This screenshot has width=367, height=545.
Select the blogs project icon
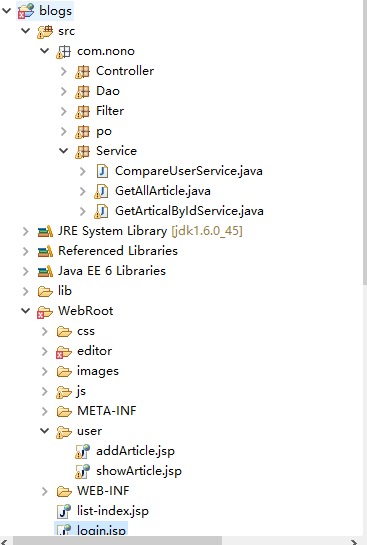click(26, 11)
